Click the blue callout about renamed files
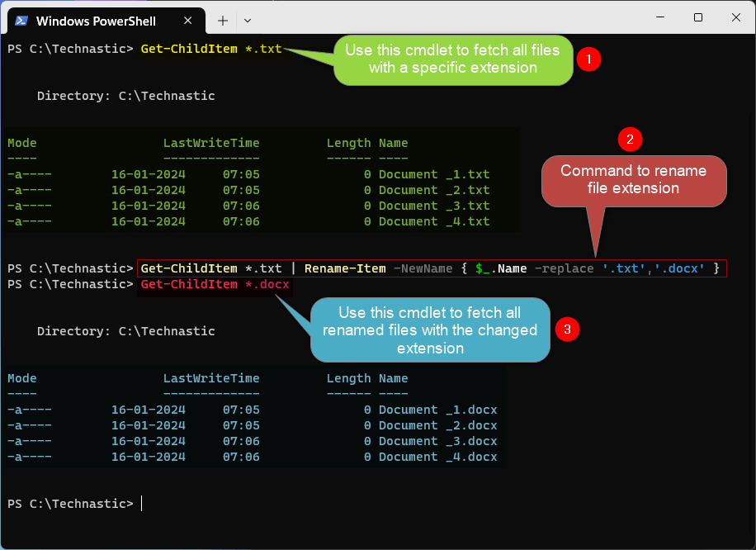Viewport: 756px width, 550px height. pos(429,330)
